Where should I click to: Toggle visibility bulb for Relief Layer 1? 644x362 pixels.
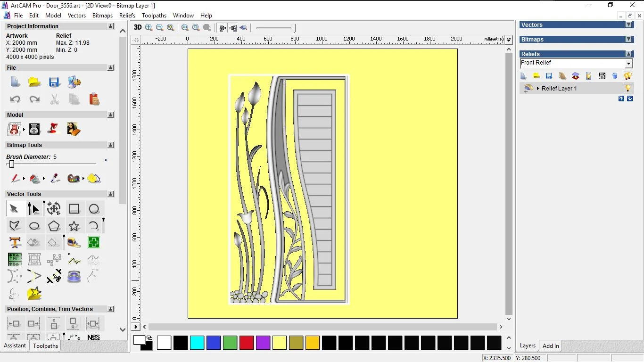tap(627, 88)
